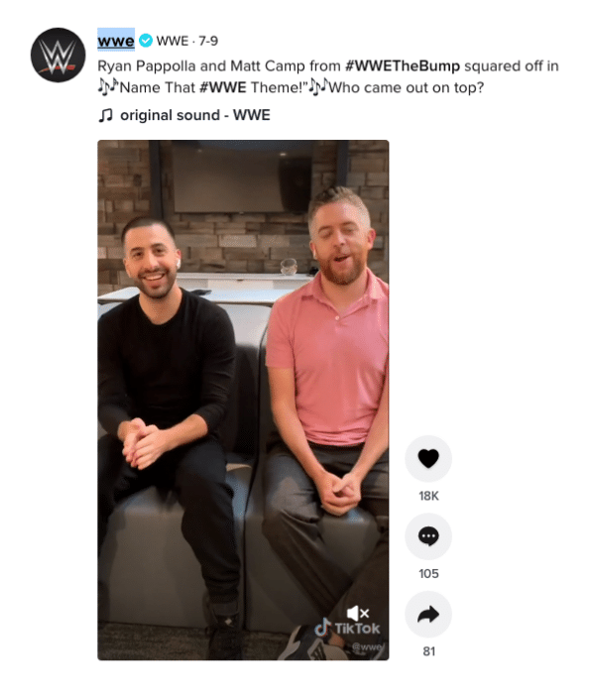Share the video using the arrow icon
The width and height of the screenshot is (595, 700).
click(x=428, y=615)
